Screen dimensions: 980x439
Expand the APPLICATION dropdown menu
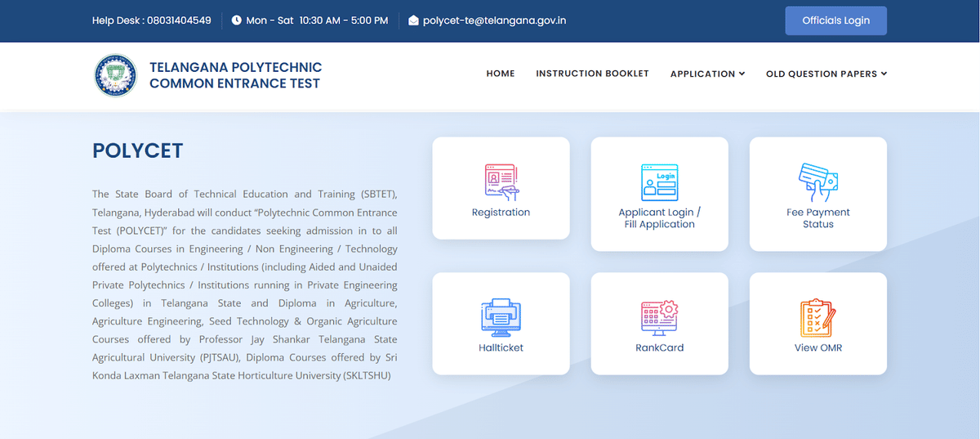click(x=707, y=74)
